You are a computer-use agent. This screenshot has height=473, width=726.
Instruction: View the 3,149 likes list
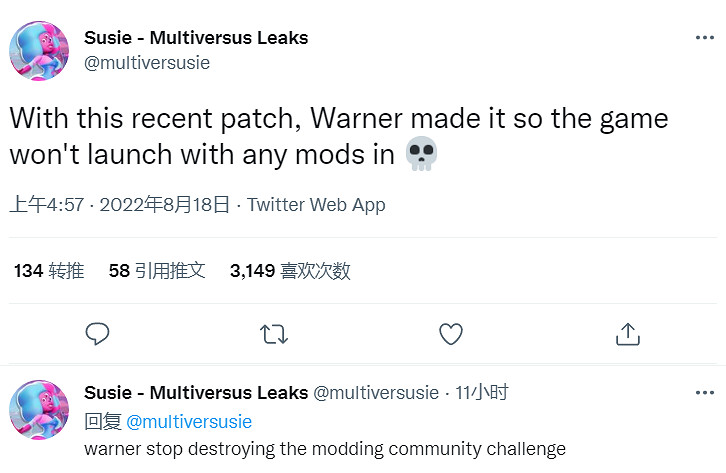pyautogui.click(x=290, y=270)
